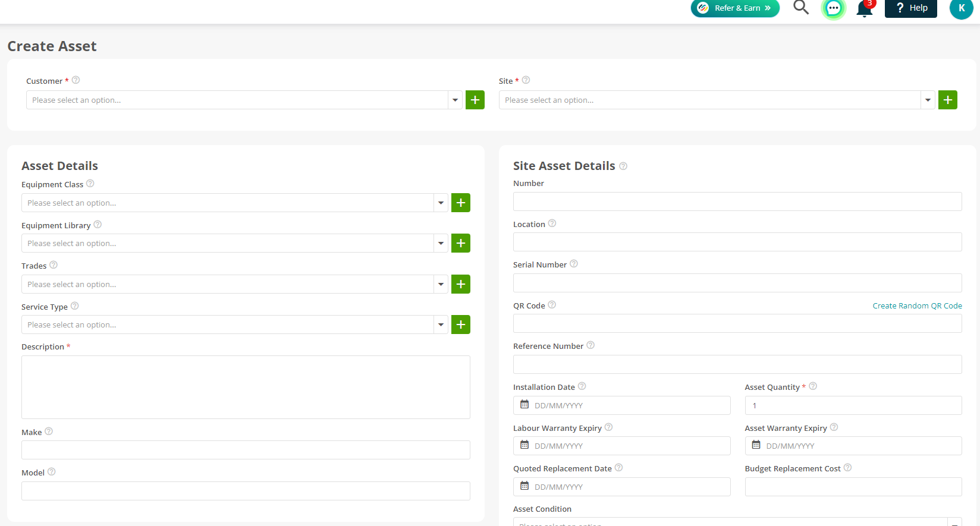This screenshot has height=526, width=980.
Task: Add new customer with green plus
Action: [475, 100]
